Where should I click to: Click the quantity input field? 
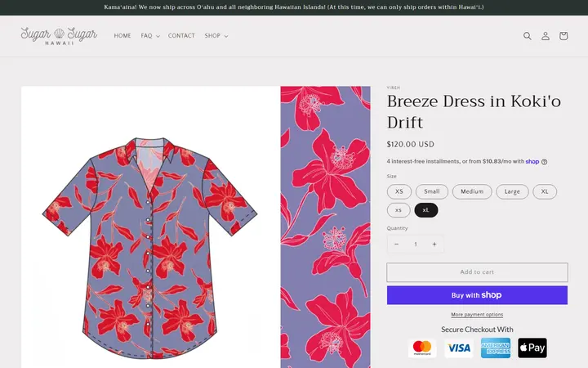tap(416, 244)
